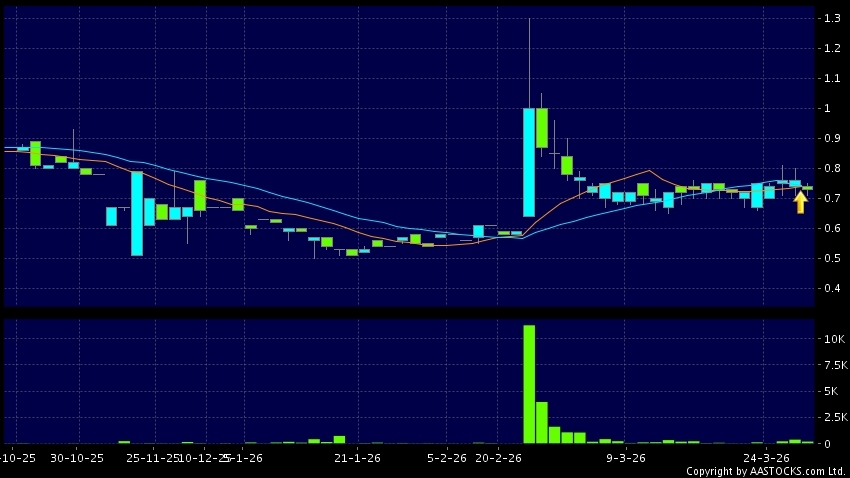Select the 5-2-26 date label

pos(446,458)
